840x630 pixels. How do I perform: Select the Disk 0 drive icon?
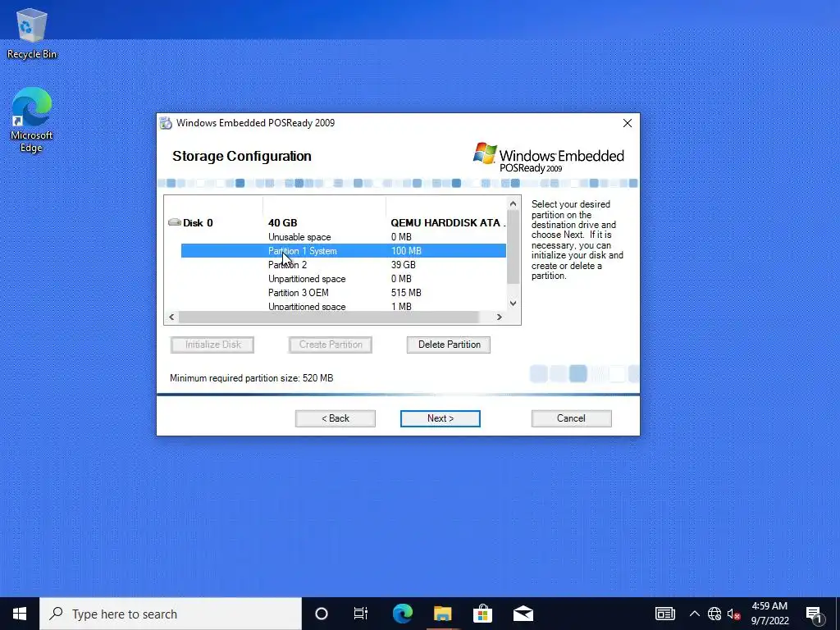tap(175, 222)
